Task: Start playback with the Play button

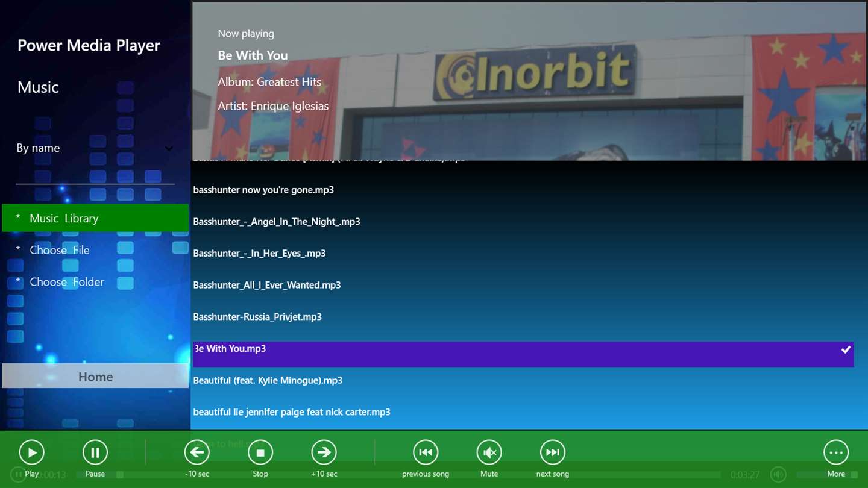Action: pos(32,452)
